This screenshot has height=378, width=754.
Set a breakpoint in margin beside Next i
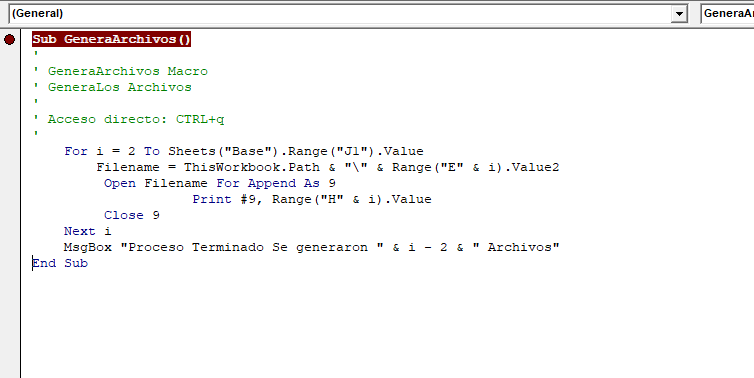pos(10,231)
